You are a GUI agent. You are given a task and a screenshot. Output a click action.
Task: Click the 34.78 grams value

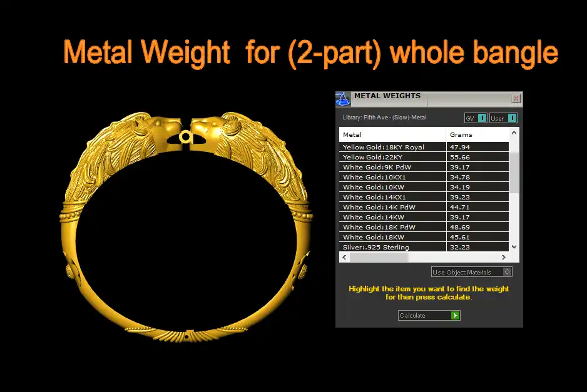460,177
